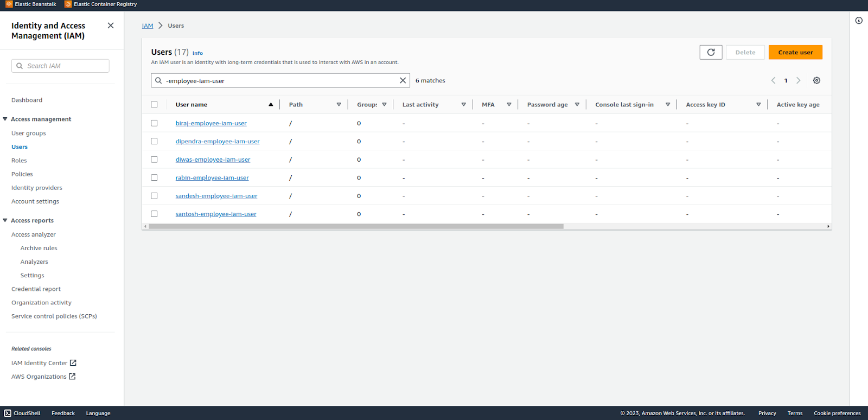
Task: Click scrollbar right arrow of table
Action: click(x=828, y=226)
